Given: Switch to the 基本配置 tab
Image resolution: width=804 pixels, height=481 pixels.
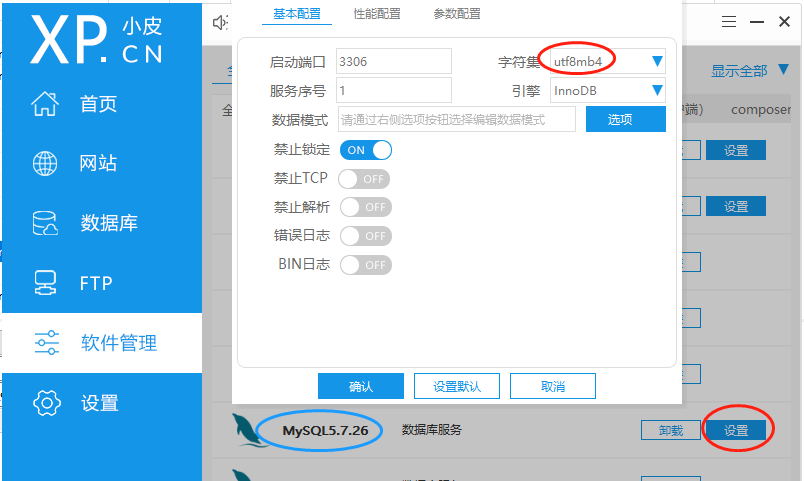Looking at the screenshot, I should pyautogui.click(x=297, y=14).
